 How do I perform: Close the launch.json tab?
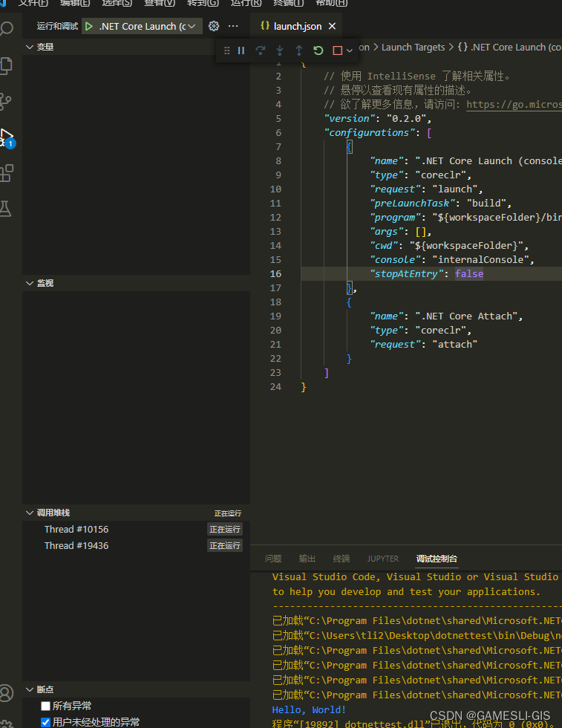coord(333,27)
